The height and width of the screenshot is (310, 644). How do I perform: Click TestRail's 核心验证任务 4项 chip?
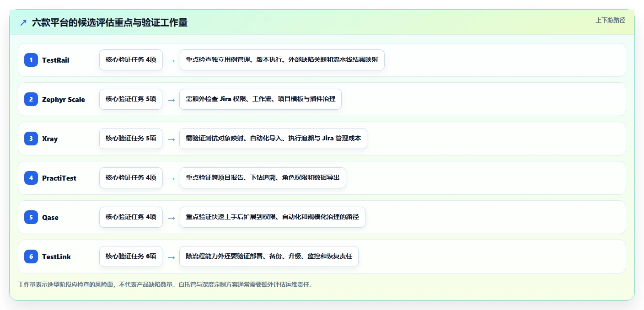point(131,60)
